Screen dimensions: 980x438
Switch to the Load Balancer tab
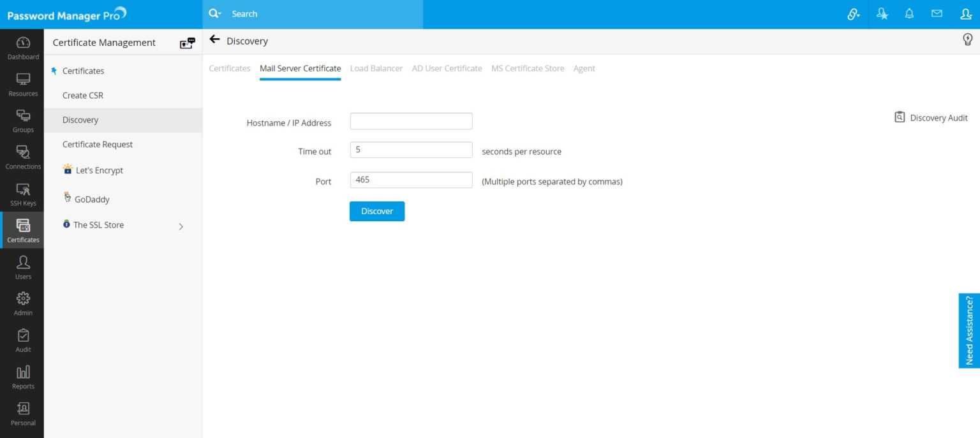tap(376, 68)
